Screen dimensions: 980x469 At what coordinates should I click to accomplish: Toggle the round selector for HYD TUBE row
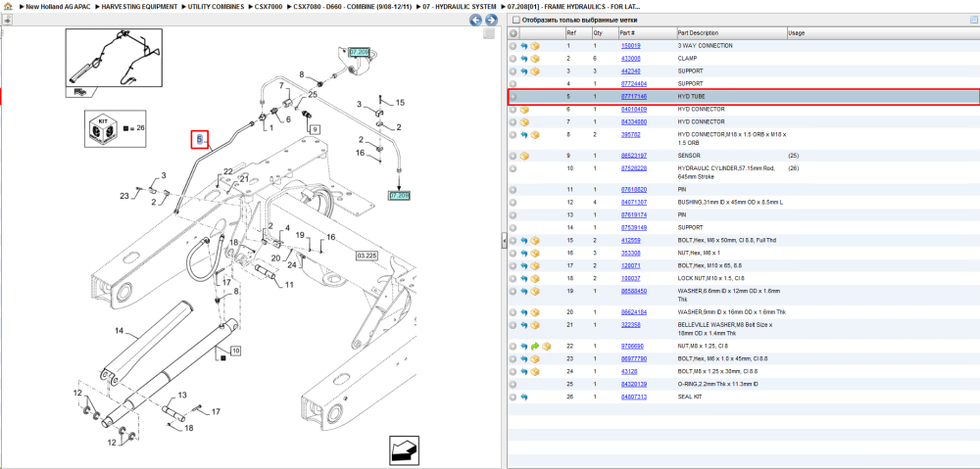click(513, 97)
